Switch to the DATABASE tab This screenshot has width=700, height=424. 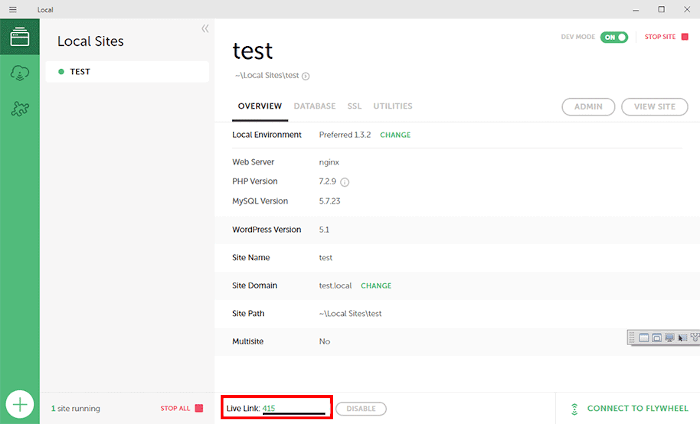(x=314, y=106)
